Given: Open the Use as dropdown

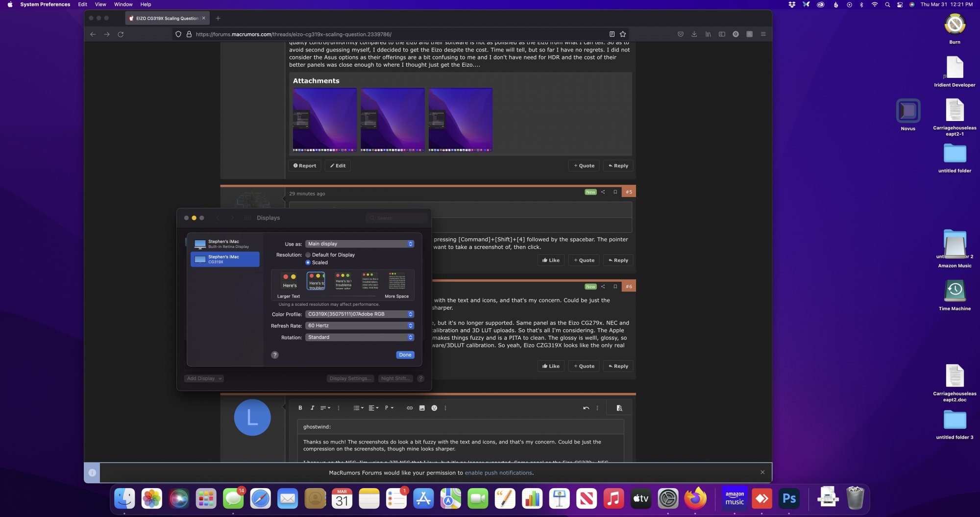Looking at the screenshot, I should [x=360, y=244].
